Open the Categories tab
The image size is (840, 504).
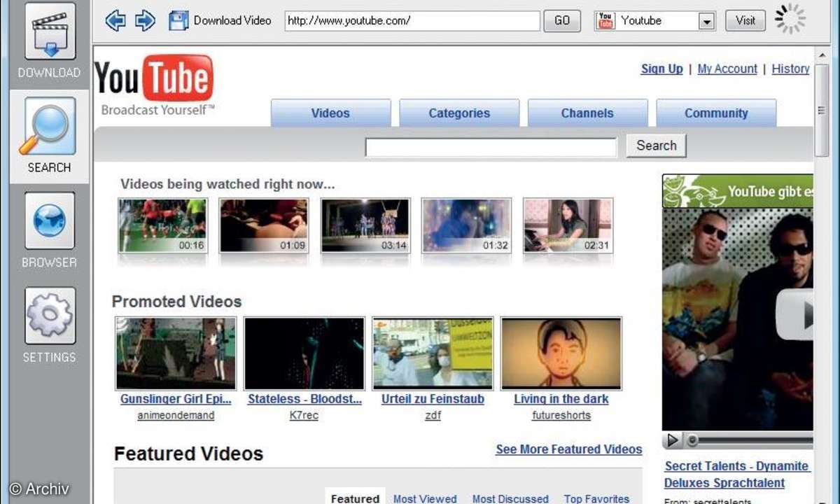coord(459,113)
